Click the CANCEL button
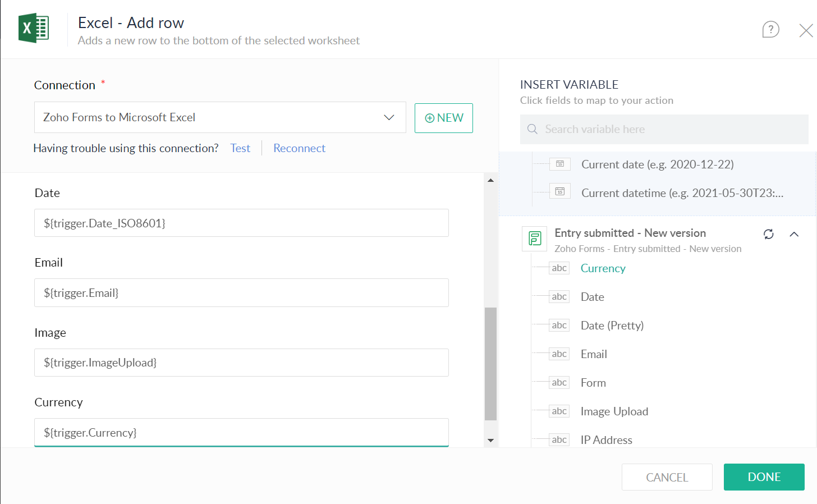The width and height of the screenshot is (817, 504). pos(667,477)
